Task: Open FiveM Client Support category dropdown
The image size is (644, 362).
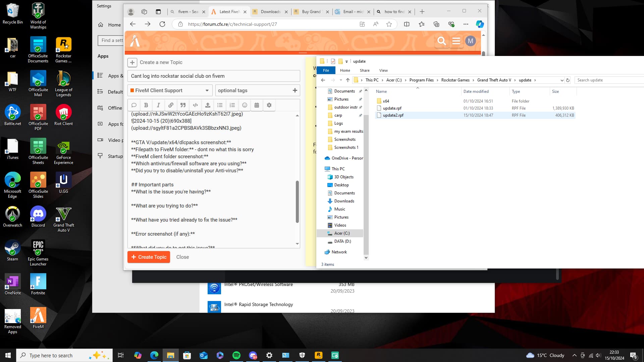Action: pyautogui.click(x=170, y=90)
